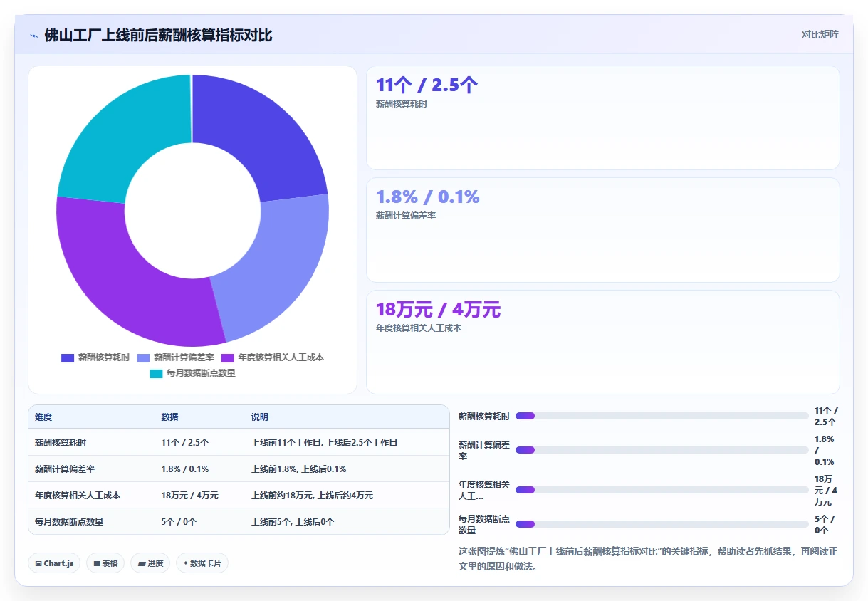The height and width of the screenshot is (601, 868).
Task: Click the 每月数据断点数量 progress bar
Action: click(662, 524)
